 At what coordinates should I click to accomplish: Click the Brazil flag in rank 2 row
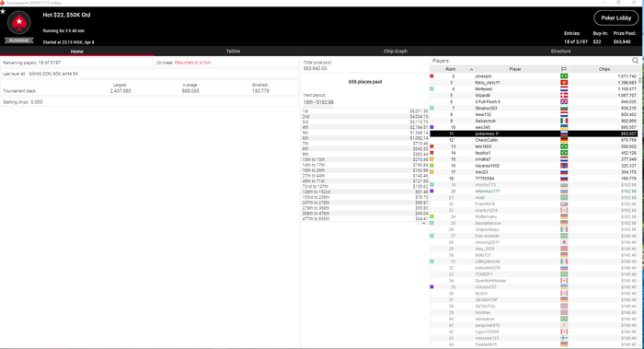564,76
